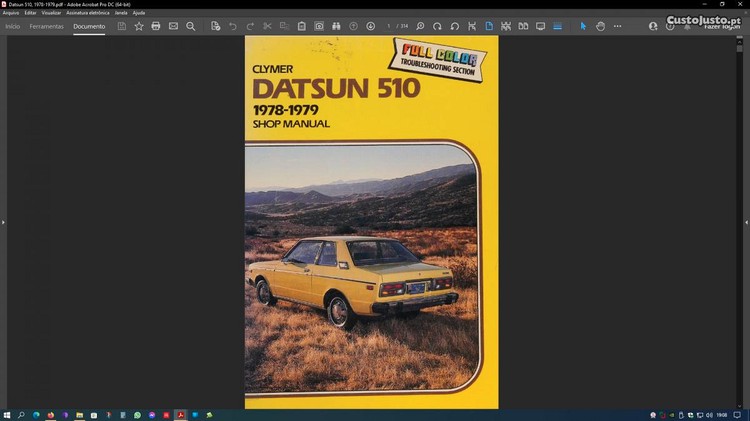Viewport: 750px width, 421px height.
Task: Click the current page number field
Action: click(389, 26)
